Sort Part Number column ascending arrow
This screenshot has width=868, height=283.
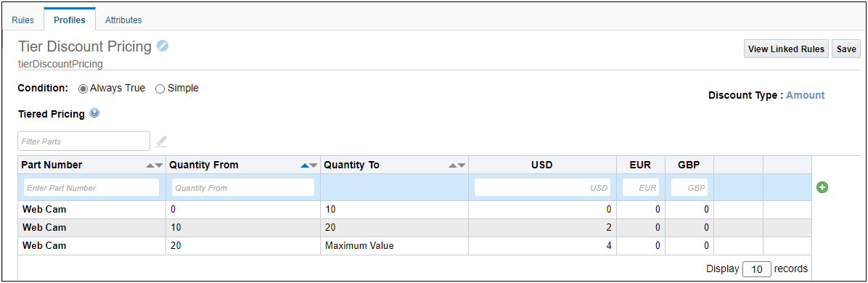pyautogui.click(x=150, y=165)
